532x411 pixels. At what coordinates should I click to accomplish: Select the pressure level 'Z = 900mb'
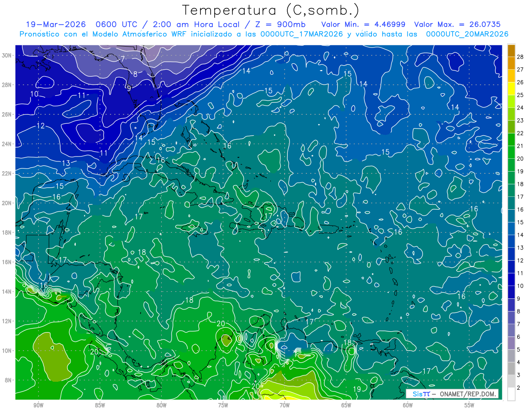278,24
